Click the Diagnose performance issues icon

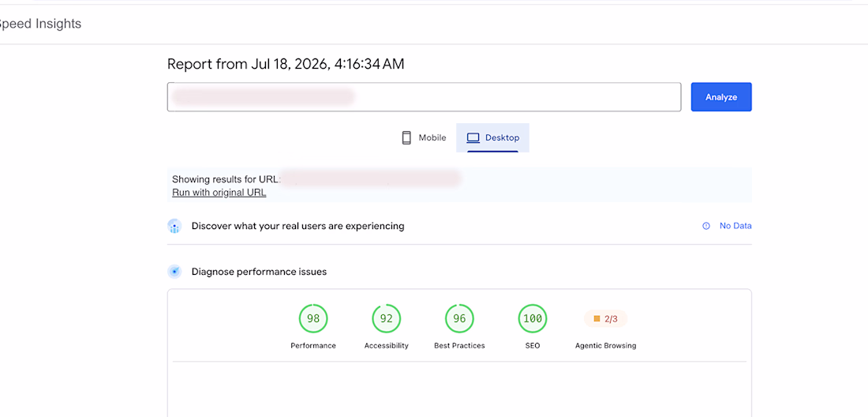174,272
